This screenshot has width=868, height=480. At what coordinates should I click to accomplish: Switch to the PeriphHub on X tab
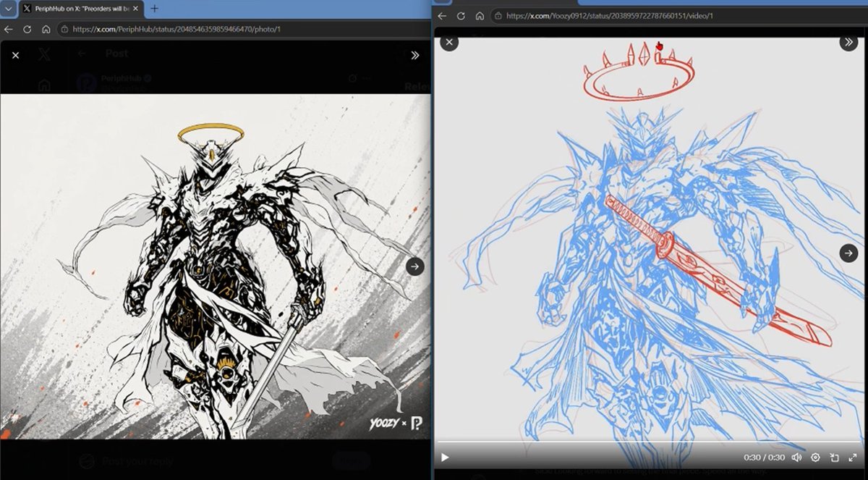pyautogui.click(x=81, y=9)
